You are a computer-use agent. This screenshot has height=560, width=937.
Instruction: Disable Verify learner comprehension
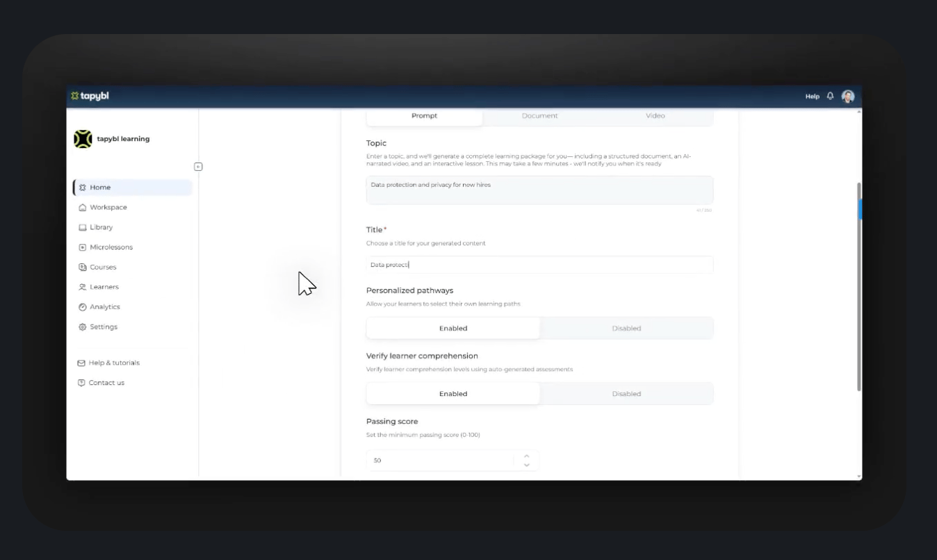(x=626, y=394)
